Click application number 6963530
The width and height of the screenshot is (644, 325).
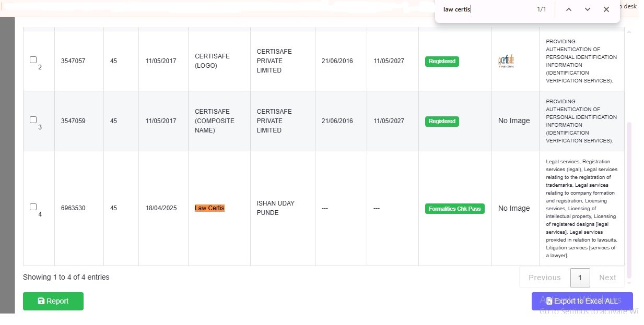(x=73, y=208)
